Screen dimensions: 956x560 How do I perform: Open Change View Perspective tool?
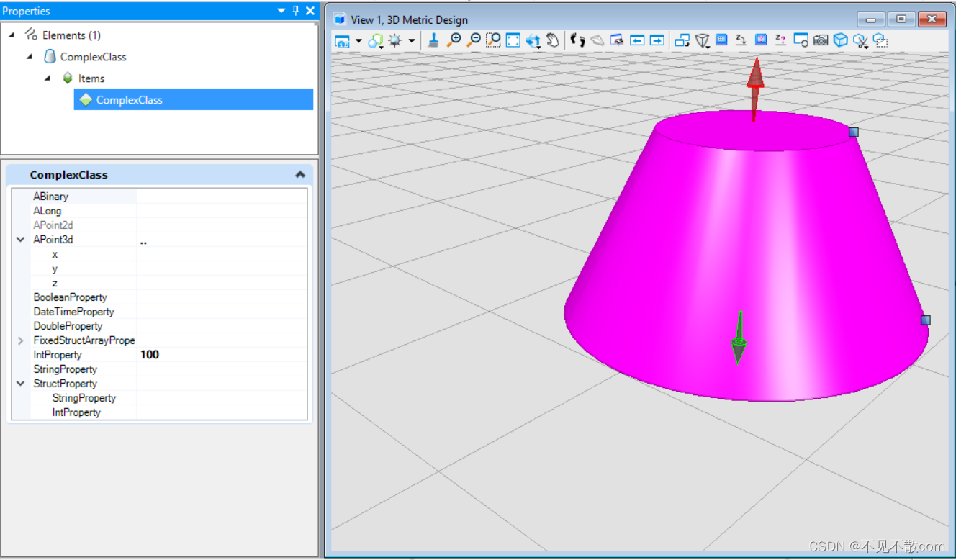click(x=702, y=41)
